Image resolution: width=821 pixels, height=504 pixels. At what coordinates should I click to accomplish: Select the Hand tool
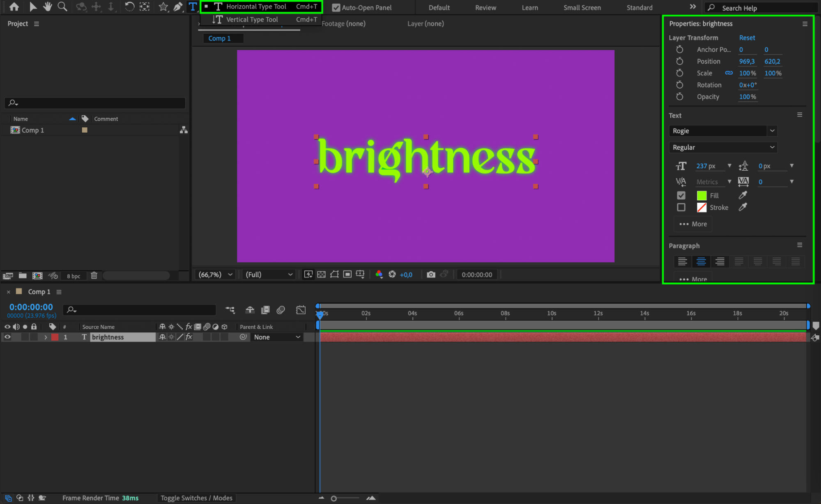(48, 7)
